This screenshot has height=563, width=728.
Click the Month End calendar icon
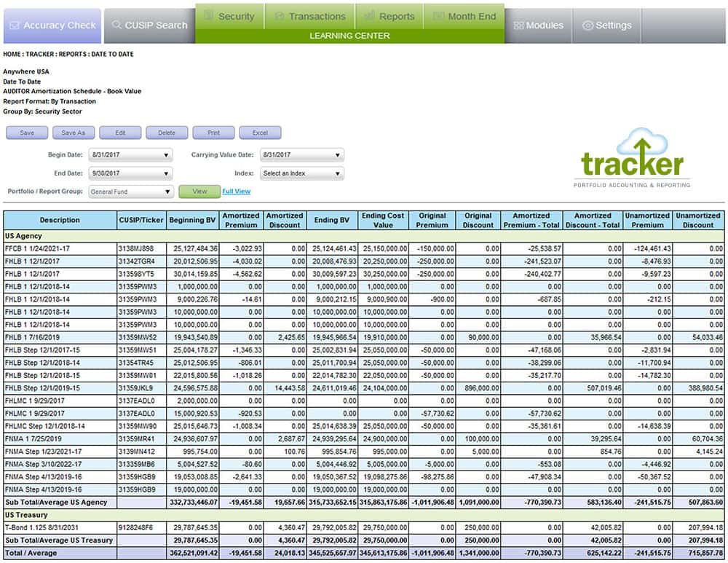(438, 16)
